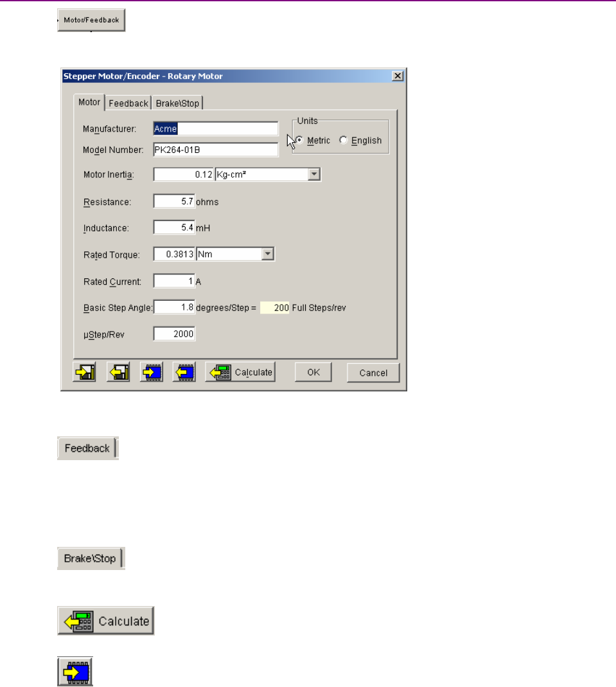Click the 'Basic Step Angle:' label
This screenshot has width=616, height=687.
pyautogui.click(x=118, y=308)
